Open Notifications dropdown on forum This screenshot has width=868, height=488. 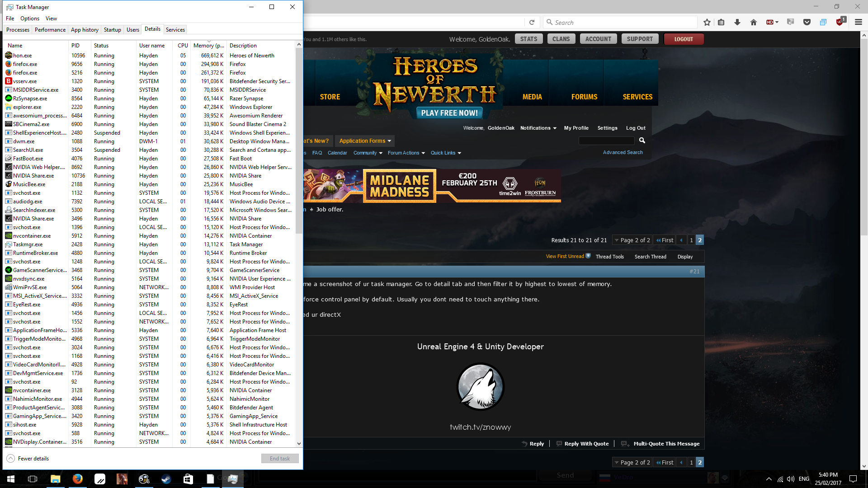(x=538, y=128)
